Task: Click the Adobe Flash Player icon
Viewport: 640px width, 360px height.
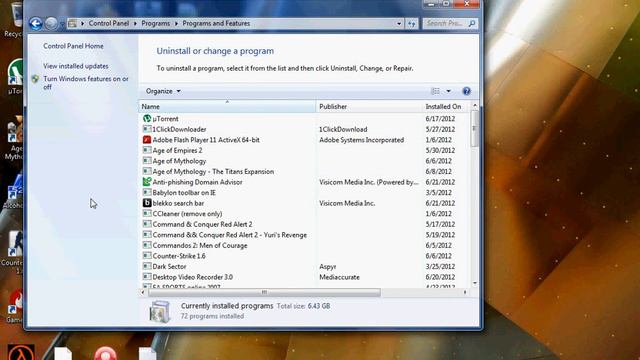Action: (x=147, y=140)
